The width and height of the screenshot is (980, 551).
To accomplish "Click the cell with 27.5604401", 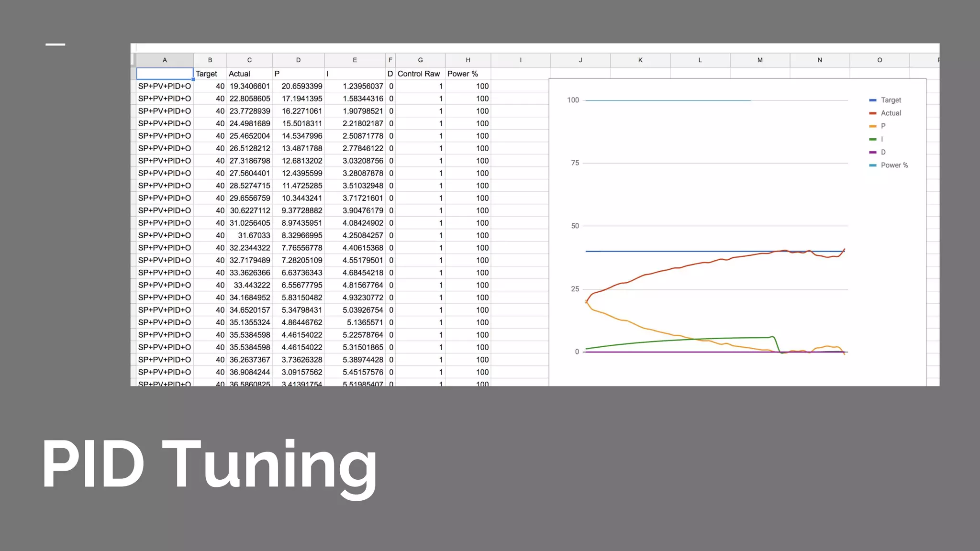I will click(x=249, y=173).
